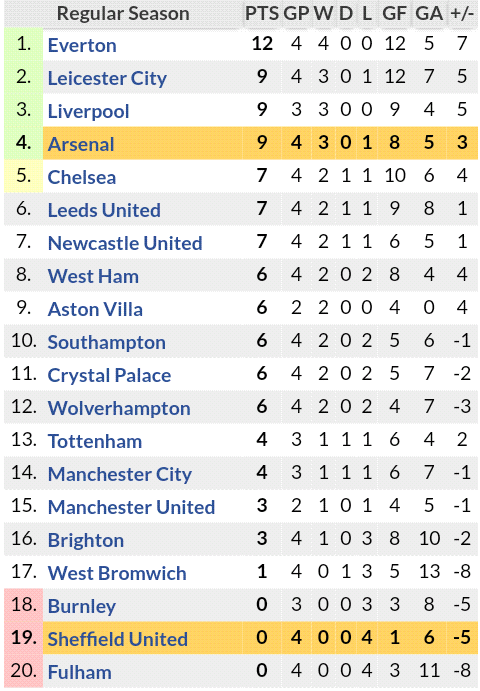Open the Aston Villa link

coord(95,309)
